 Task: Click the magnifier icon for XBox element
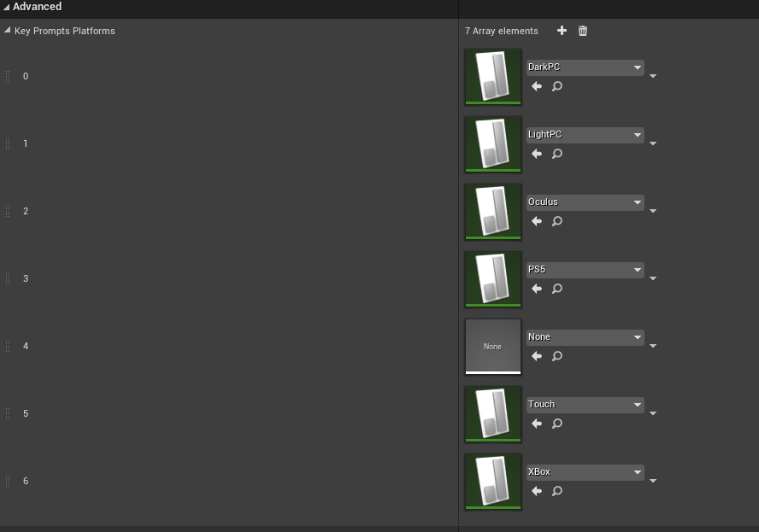(557, 491)
